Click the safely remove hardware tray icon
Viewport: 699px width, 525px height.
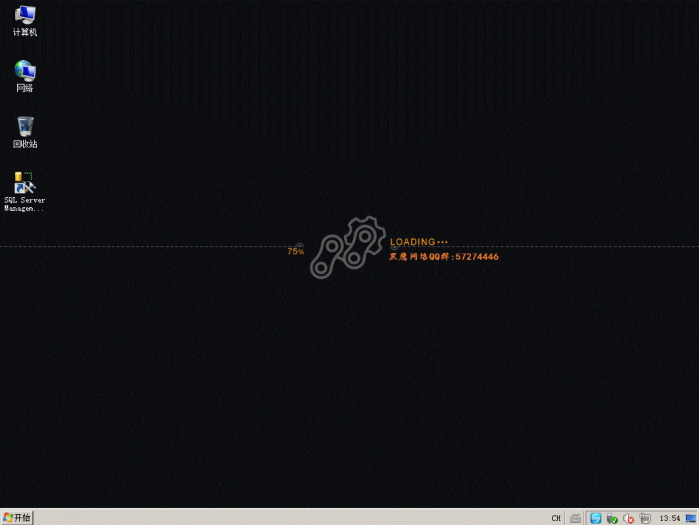(612, 518)
